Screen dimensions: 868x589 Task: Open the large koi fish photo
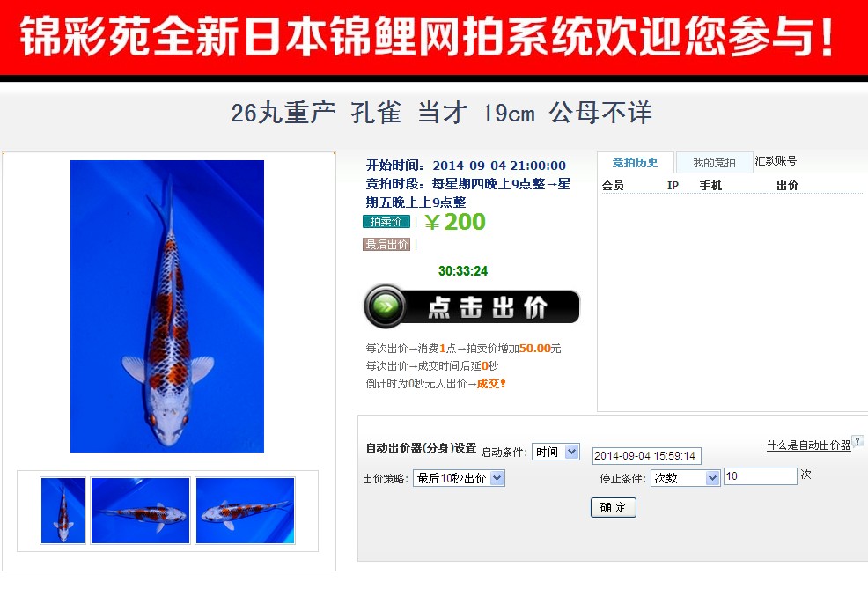tap(167, 306)
